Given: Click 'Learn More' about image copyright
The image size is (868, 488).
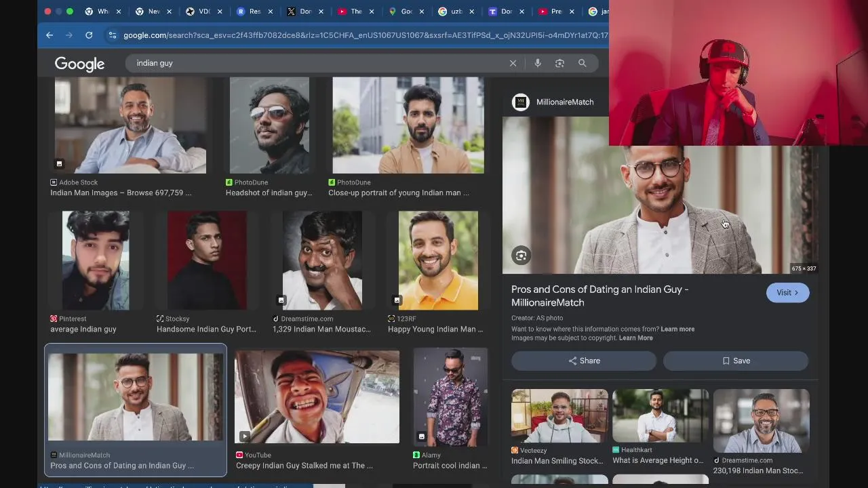Looking at the screenshot, I should tap(635, 338).
